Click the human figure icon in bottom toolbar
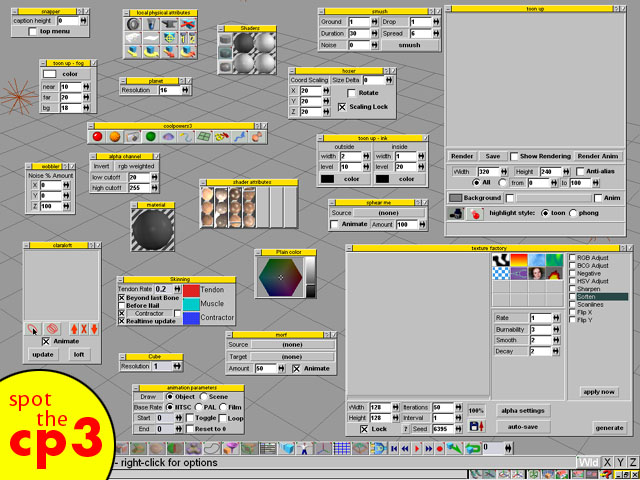Image resolution: width=640 pixels, height=480 pixels. click(304, 449)
